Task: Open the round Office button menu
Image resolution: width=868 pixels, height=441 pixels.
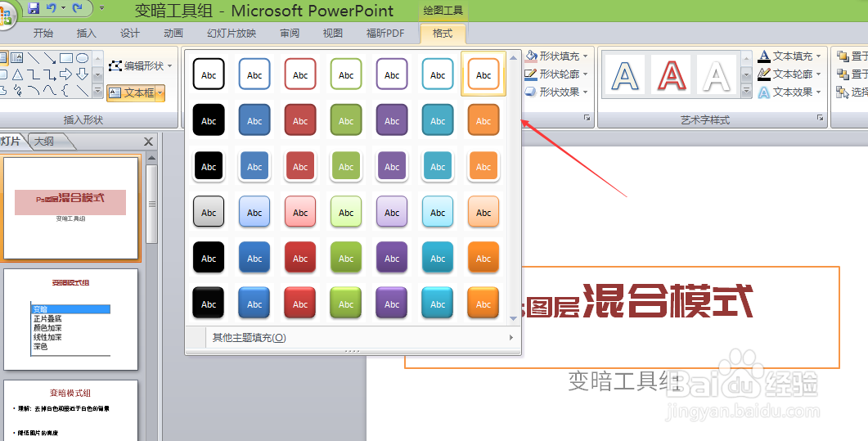Action: click(x=7, y=15)
